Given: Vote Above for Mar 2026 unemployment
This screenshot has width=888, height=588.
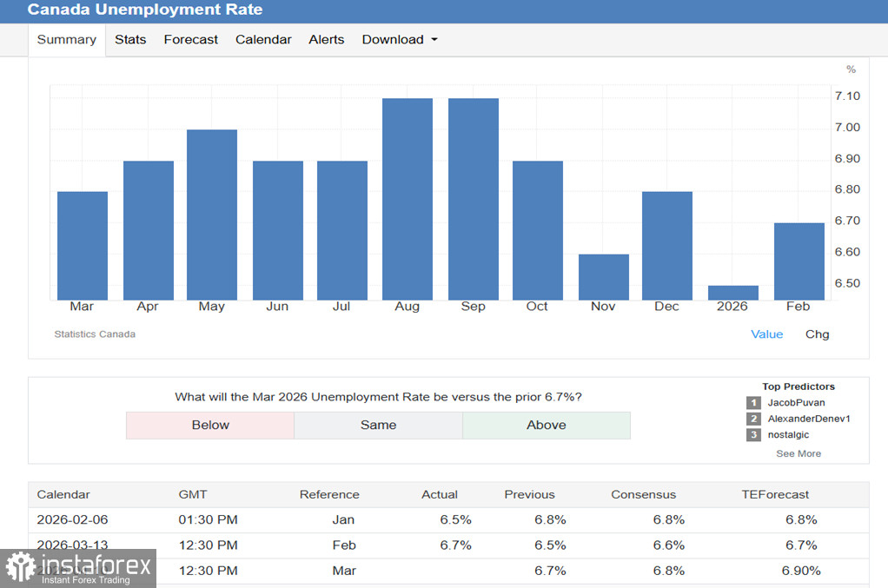Looking at the screenshot, I should pos(546,426).
